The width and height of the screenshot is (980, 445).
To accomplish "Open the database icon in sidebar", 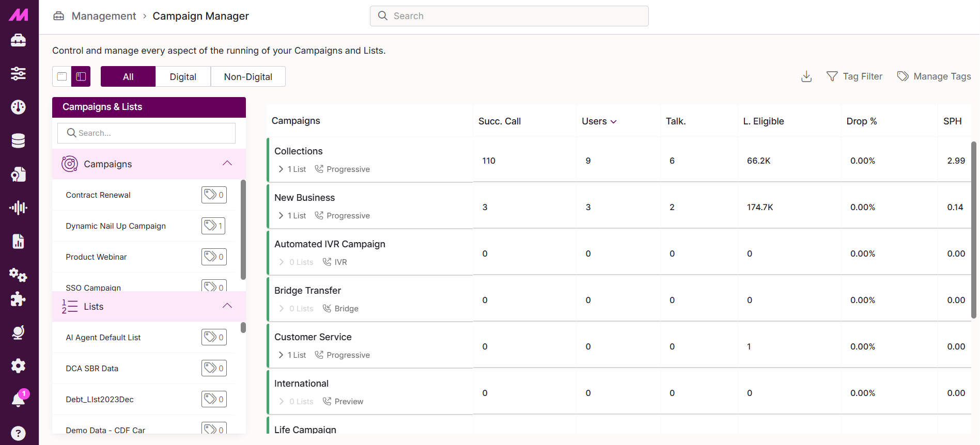I will click(19, 140).
